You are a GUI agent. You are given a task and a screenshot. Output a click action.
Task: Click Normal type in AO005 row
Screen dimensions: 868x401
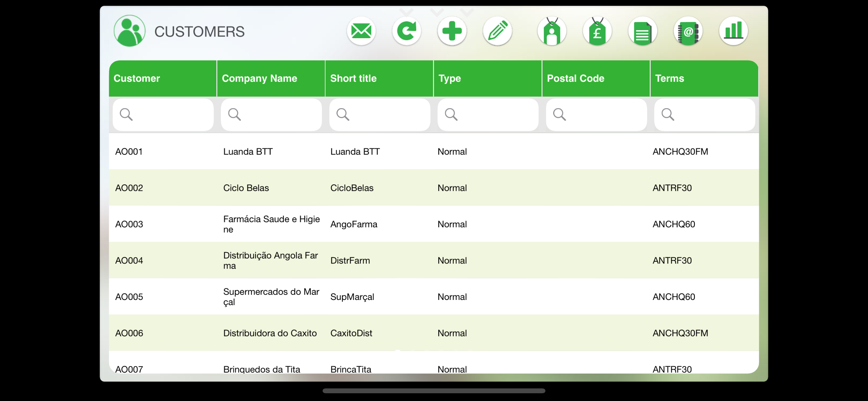[452, 297]
